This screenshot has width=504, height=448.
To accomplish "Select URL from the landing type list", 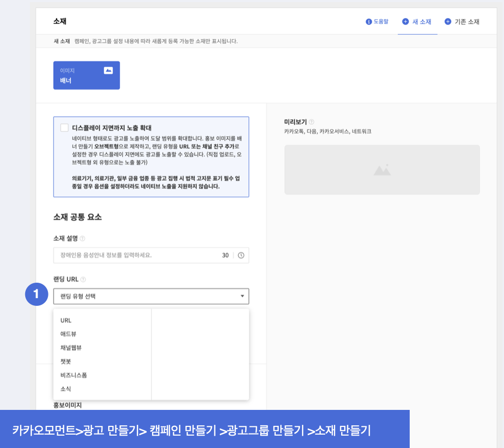I will 66,320.
